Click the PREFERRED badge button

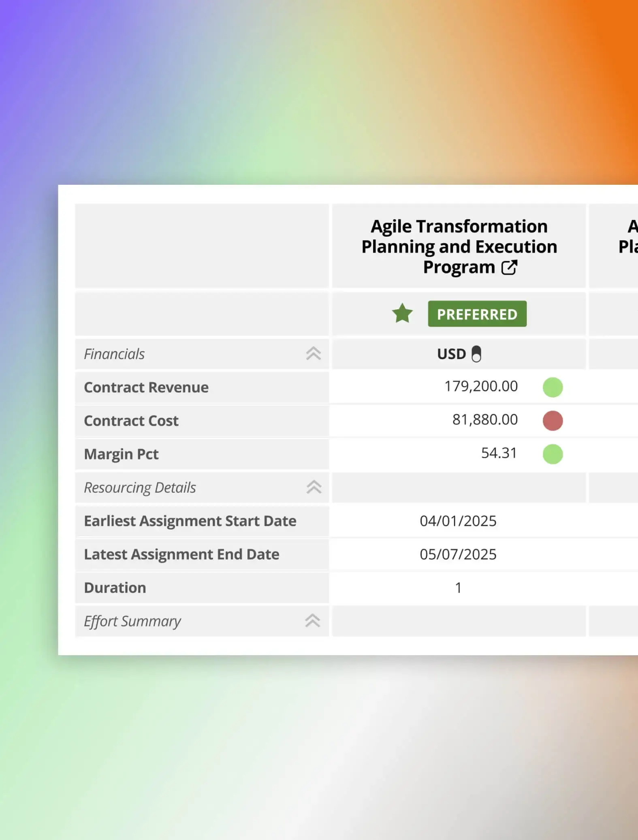(x=477, y=314)
